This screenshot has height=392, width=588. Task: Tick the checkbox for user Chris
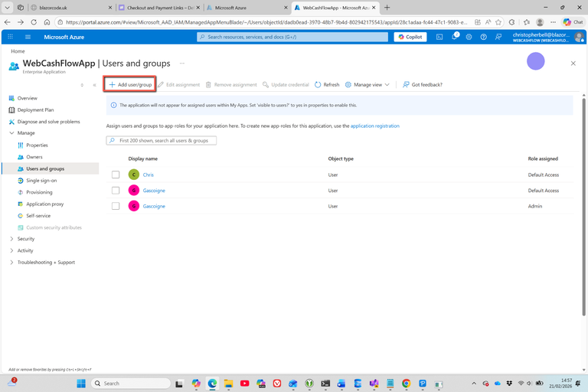(116, 175)
